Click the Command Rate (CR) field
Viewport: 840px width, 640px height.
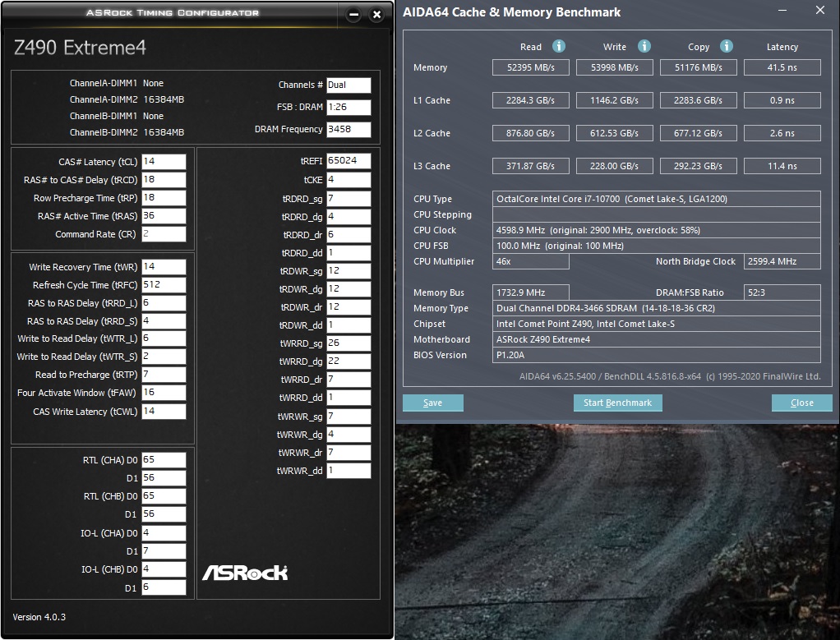point(164,234)
